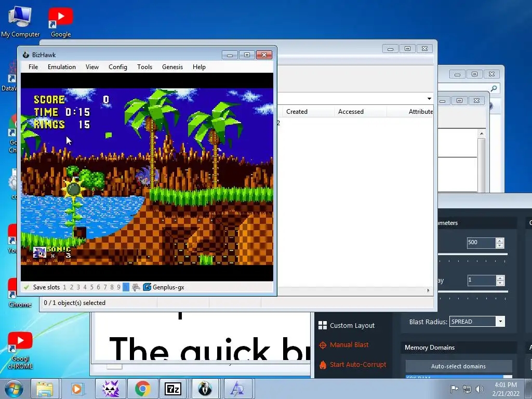The image size is (532, 399).
Task: Click the Sonic game display area
Action: click(147, 177)
